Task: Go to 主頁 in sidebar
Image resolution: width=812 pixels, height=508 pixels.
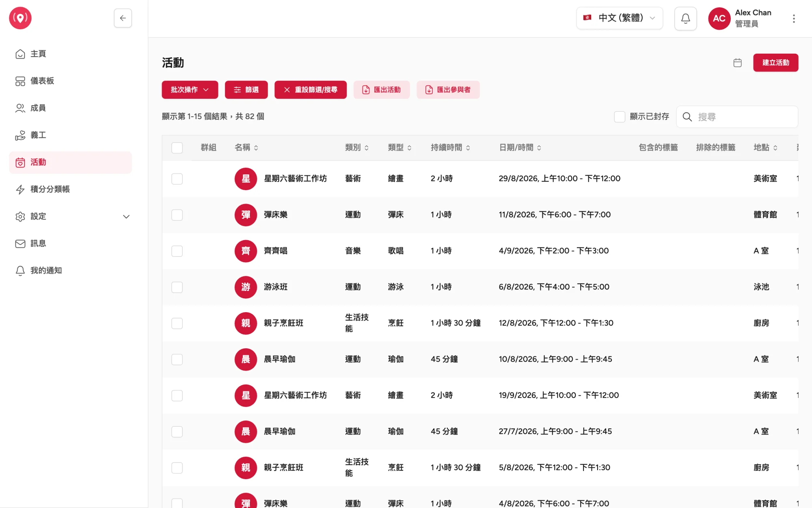Action: pyautogui.click(x=70, y=54)
